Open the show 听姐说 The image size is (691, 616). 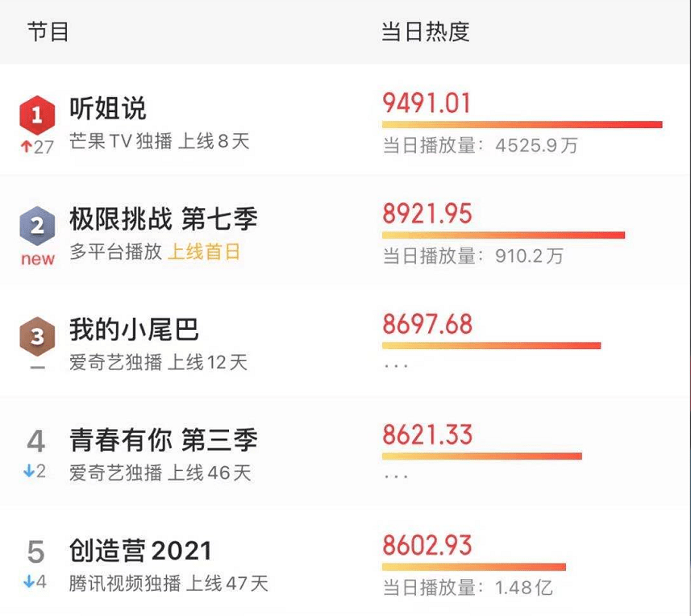108,108
